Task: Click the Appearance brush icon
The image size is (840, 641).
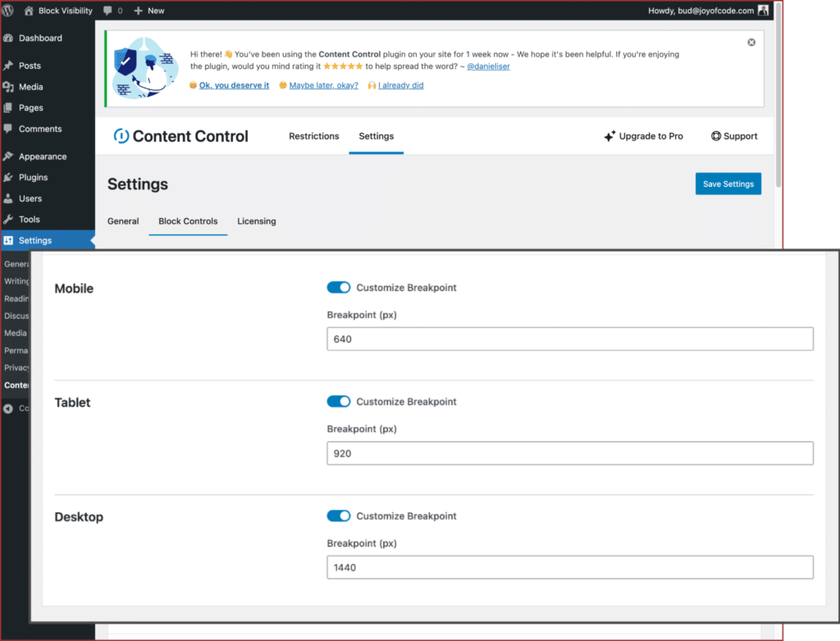Action: point(8,157)
